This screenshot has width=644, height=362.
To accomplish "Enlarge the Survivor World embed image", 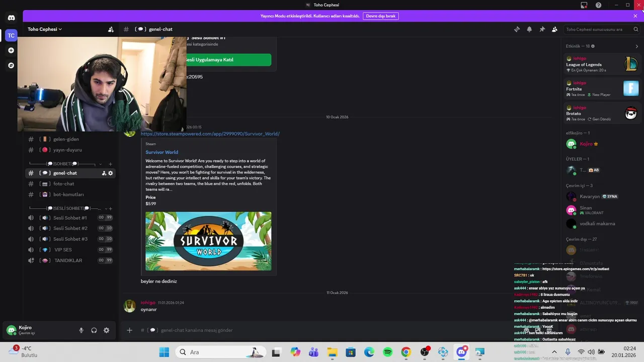I will point(208,241).
